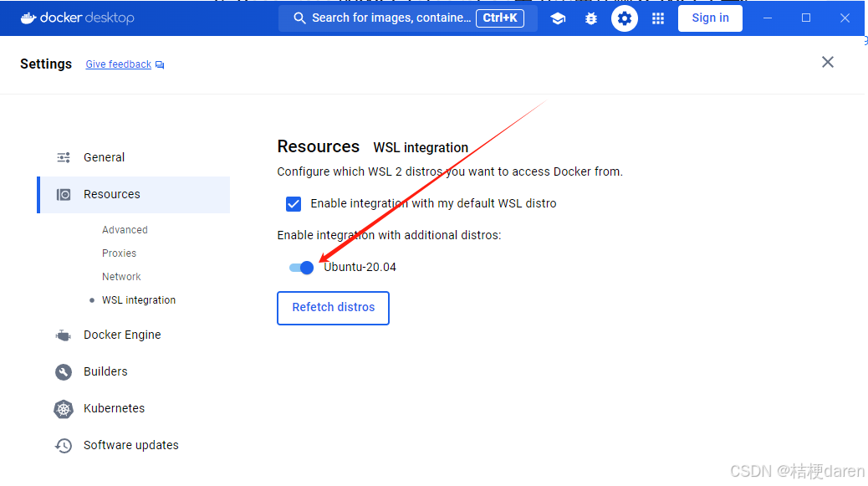This screenshot has height=486, width=868.
Task: Open the Proxies sub-item
Action: pyautogui.click(x=119, y=253)
